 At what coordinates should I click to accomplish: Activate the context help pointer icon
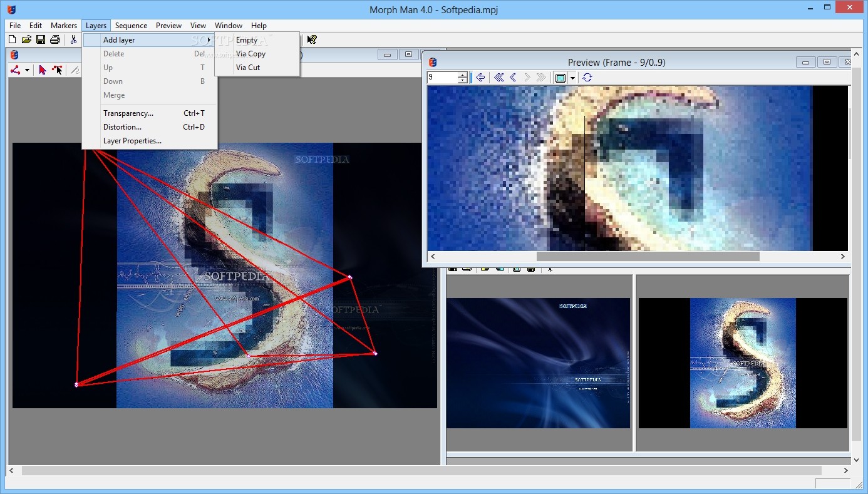(x=312, y=39)
